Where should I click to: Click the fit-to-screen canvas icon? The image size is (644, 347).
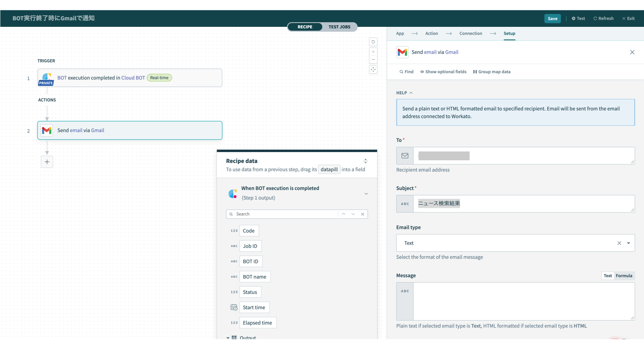(373, 69)
